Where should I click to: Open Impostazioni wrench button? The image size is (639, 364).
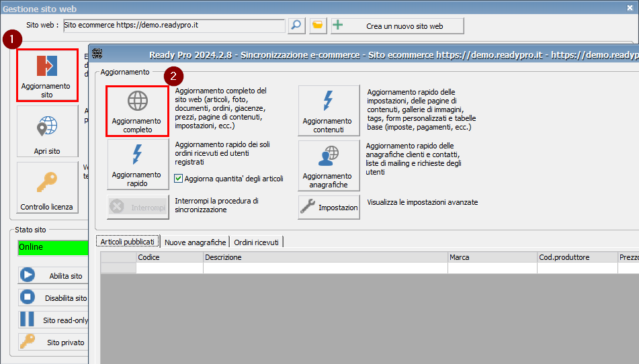click(x=329, y=208)
